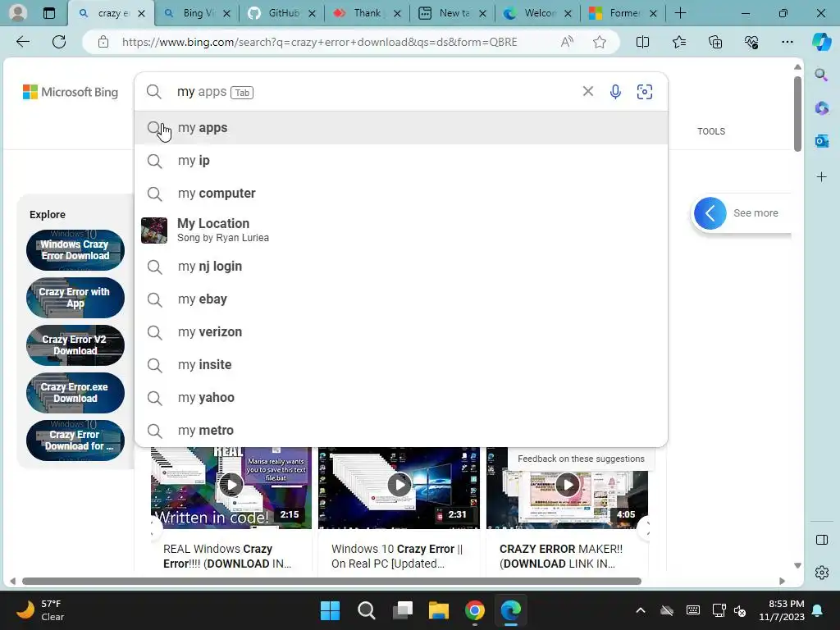Click the vertical page scrollbar thumb
The image size is (840, 630).
click(797, 113)
